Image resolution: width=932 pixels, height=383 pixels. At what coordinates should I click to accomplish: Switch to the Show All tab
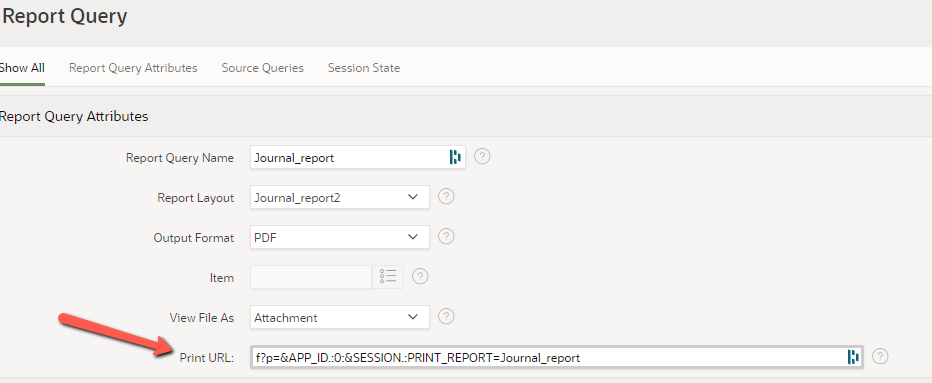point(22,68)
